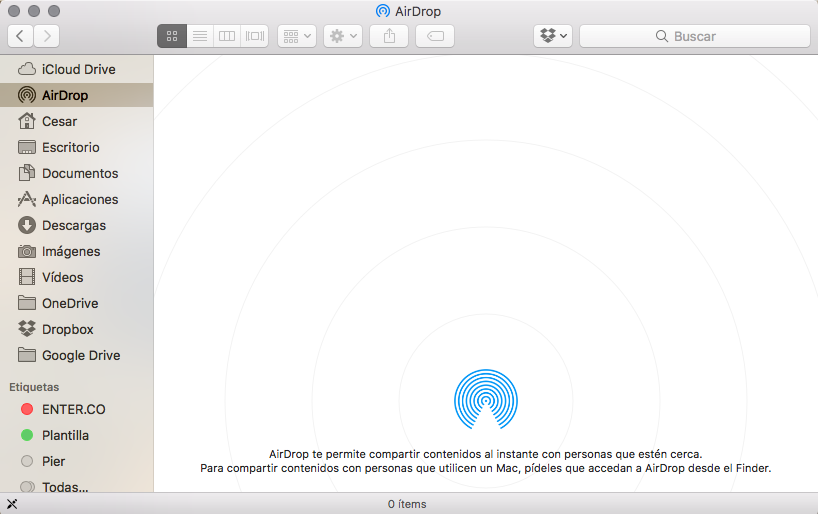Viewport: 818px width, 514px height.
Task: Open Documentos in the sidebar
Action: coord(77,173)
